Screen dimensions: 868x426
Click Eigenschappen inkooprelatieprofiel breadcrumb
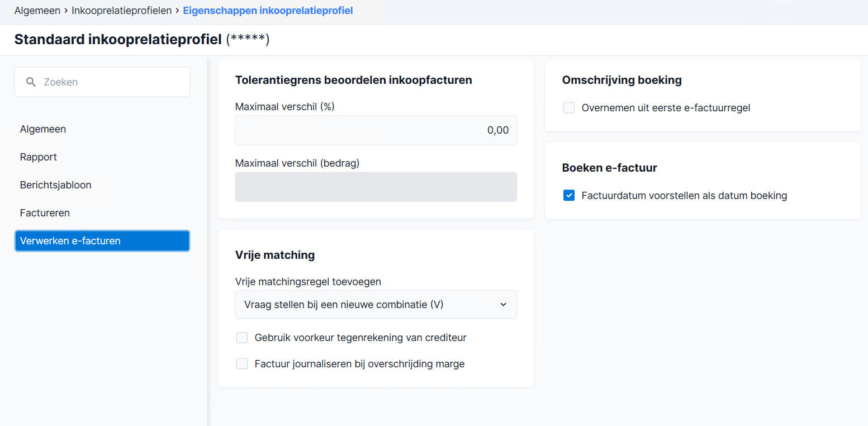point(268,11)
